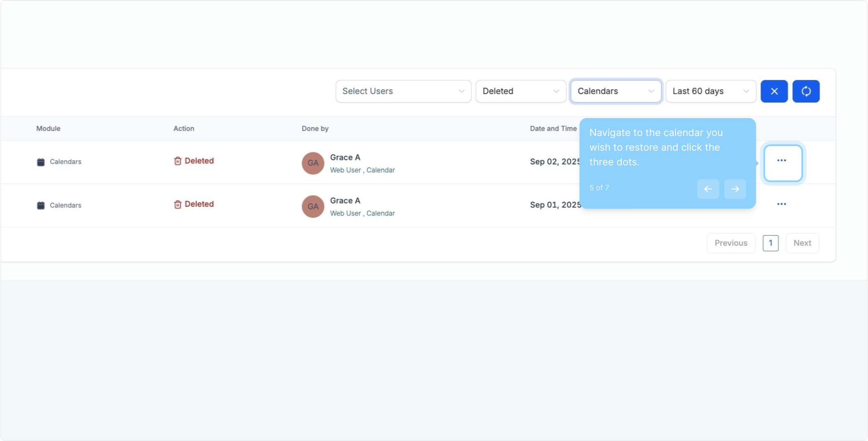Select page 1 in pagination

pos(770,243)
